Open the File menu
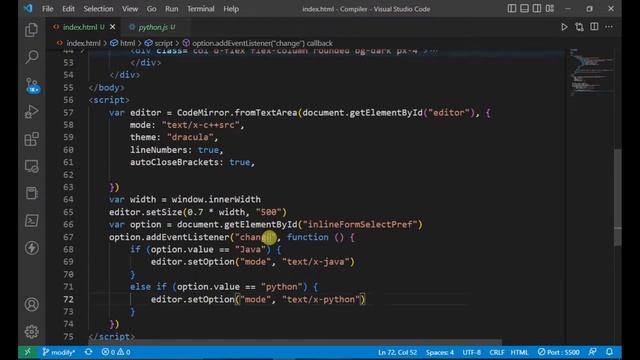Image resolution: width=640 pixels, height=360 pixels. coord(47,9)
